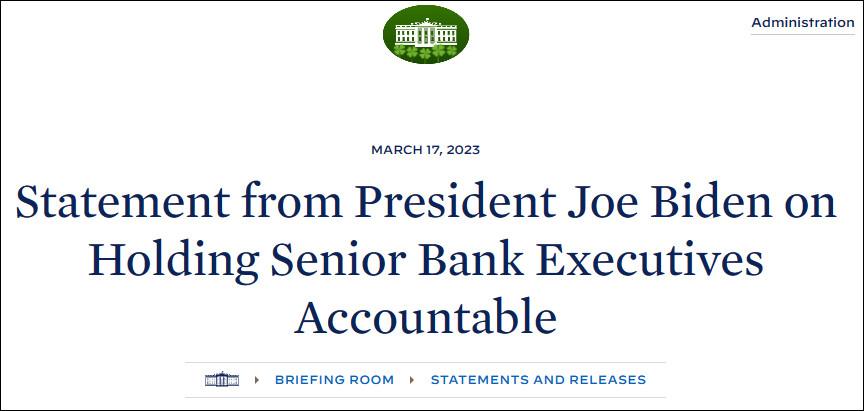864x411 pixels.
Task: Click the arrow before Briefing Room
Action: pyautogui.click(x=257, y=380)
